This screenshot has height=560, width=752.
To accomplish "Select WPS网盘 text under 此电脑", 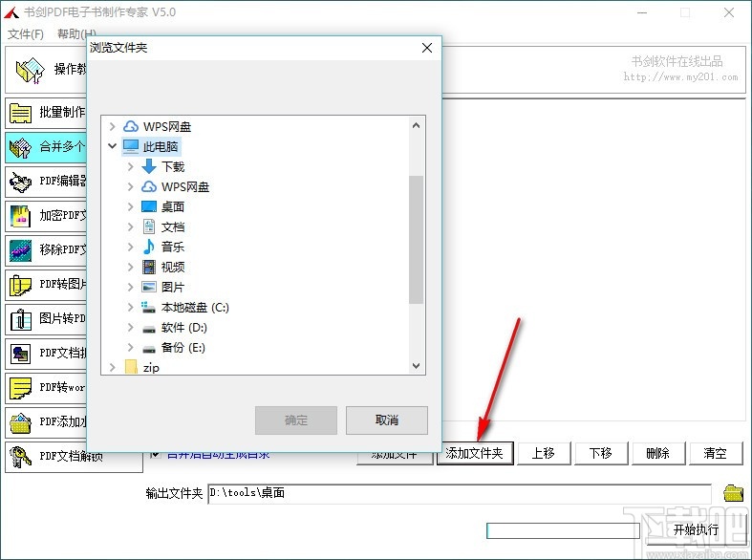I will (x=185, y=187).
